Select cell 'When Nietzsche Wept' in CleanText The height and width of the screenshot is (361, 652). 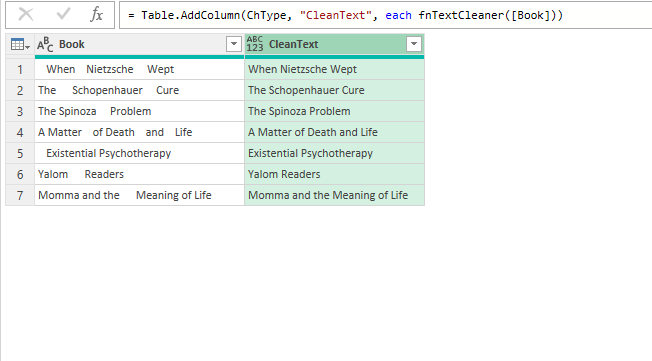click(334, 69)
